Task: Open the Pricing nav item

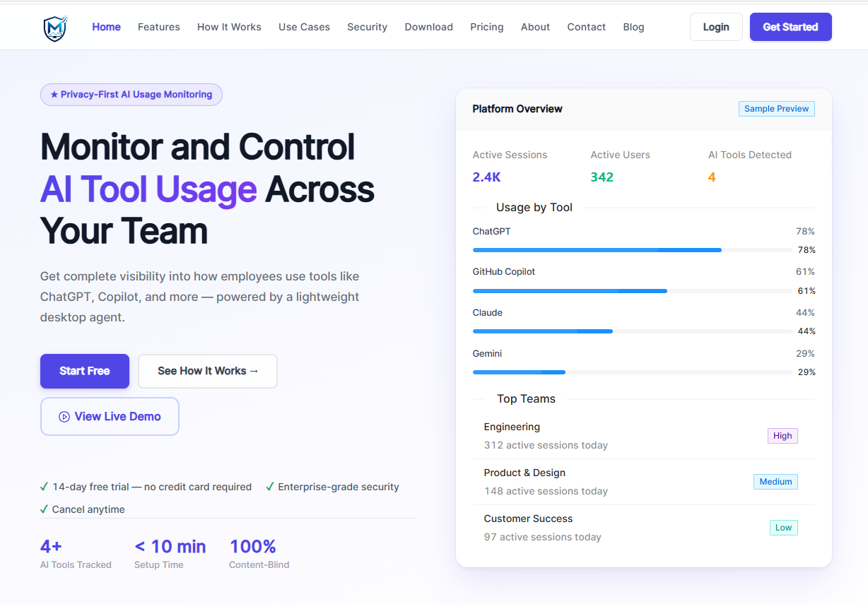Action: (487, 27)
